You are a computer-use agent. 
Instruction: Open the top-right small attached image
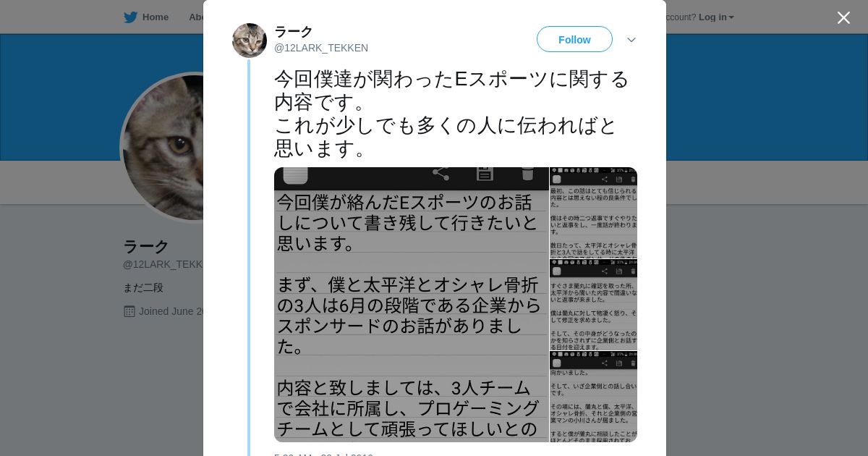594,213
